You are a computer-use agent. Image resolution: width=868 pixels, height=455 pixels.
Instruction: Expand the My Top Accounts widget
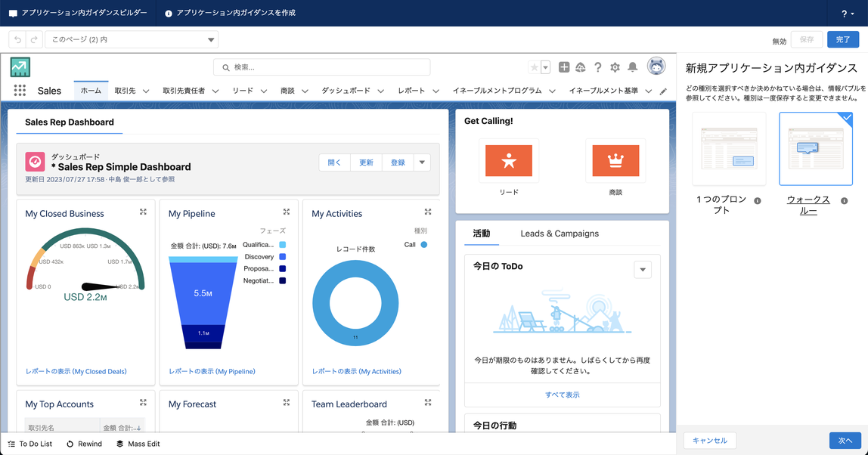pyautogui.click(x=143, y=402)
